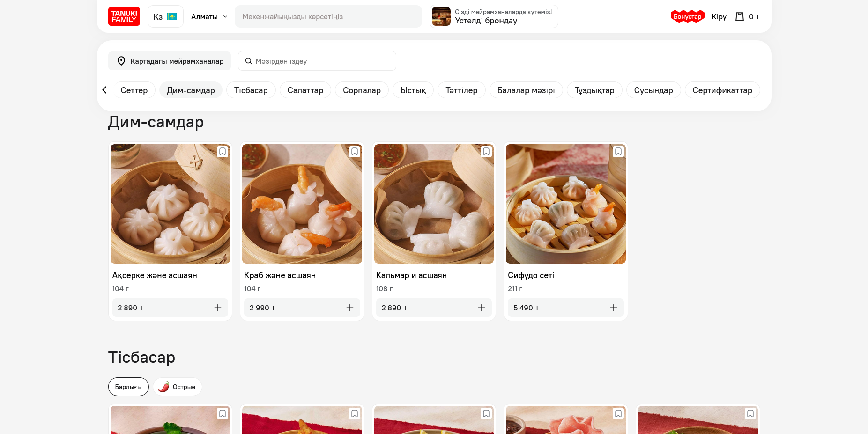Screen dimensions: 868x434
Task: Click the 108 г weight label
Action: pyautogui.click(x=384, y=289)
